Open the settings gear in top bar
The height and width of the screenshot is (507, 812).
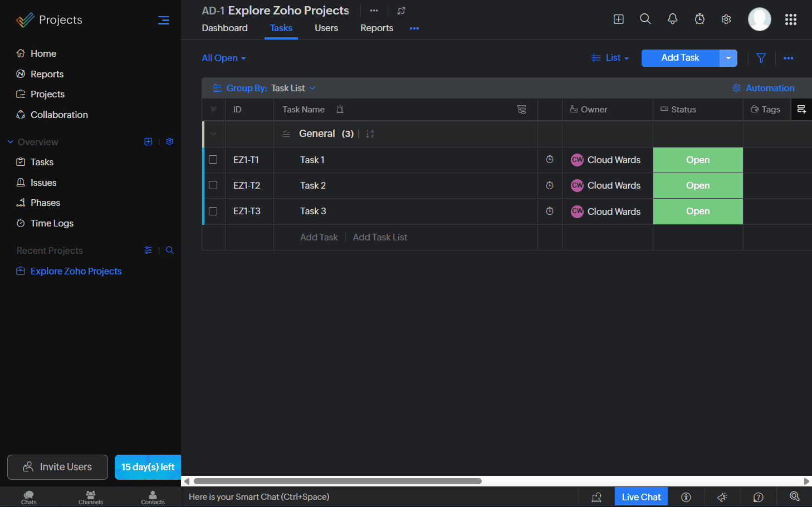tap(726, 19)
